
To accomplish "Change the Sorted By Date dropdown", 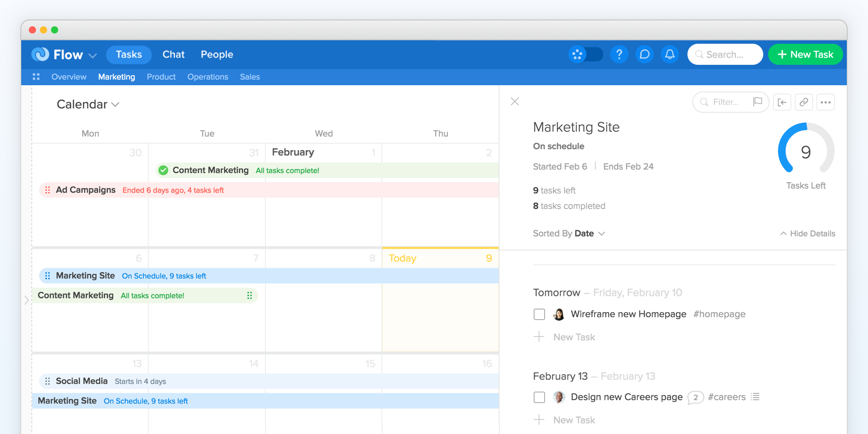I will [x=569, y=234].
